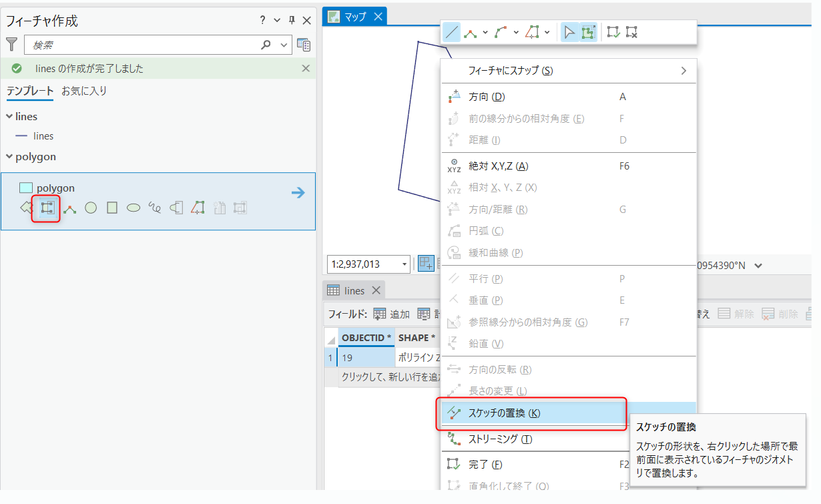
Task: Click the Cancel sketch icon with the X mark
Action: (631, 32)
